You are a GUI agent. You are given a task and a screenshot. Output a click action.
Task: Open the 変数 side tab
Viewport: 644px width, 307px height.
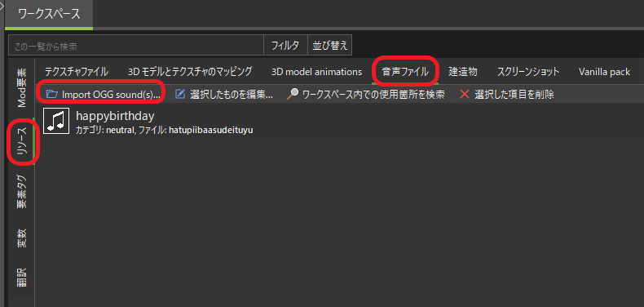click(x=22, y=238)
